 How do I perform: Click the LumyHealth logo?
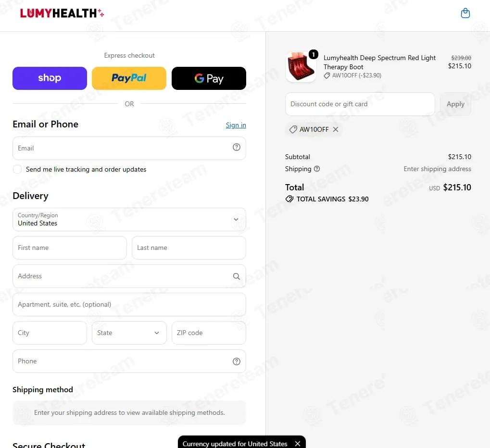(62, 13)
